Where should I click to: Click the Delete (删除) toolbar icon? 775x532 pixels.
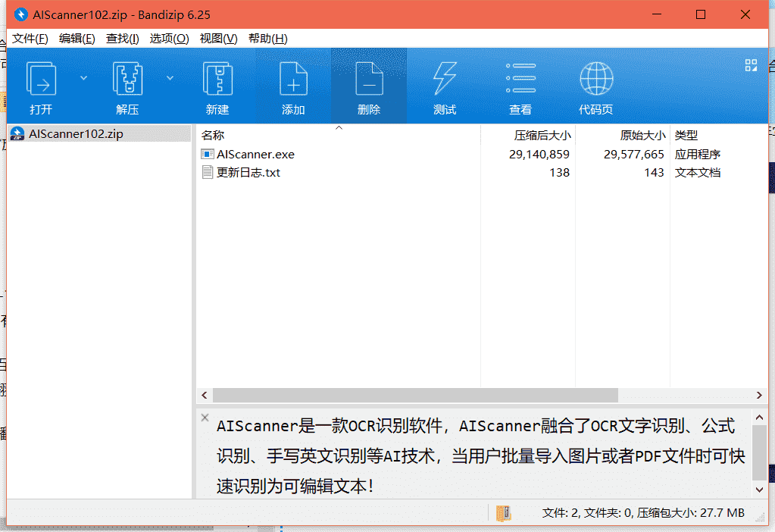[369, 79]
